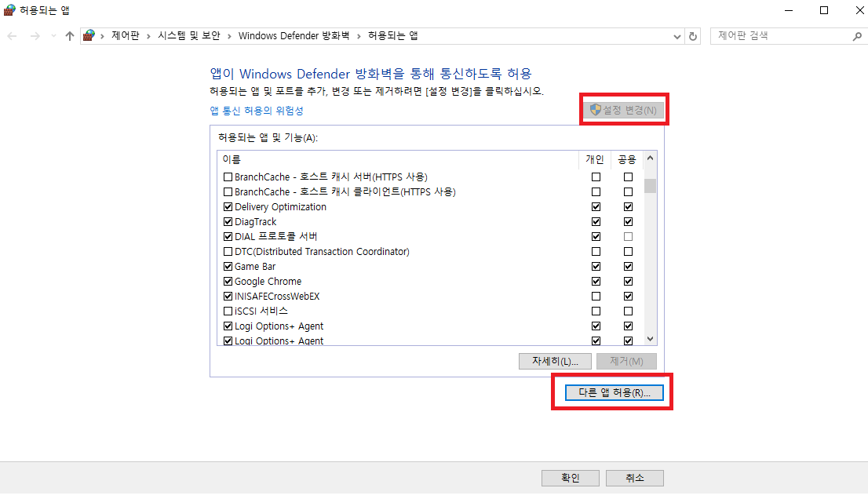The image size is (868, 499).
Task: Open 제어판 breadcrumb item
Action: [125, 36]
